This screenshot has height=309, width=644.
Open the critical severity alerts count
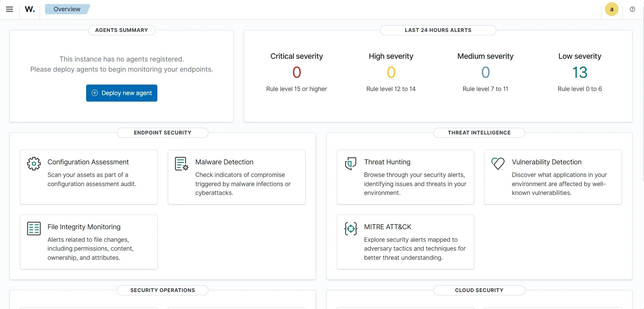pyautogui.click(x=296, y=72)
